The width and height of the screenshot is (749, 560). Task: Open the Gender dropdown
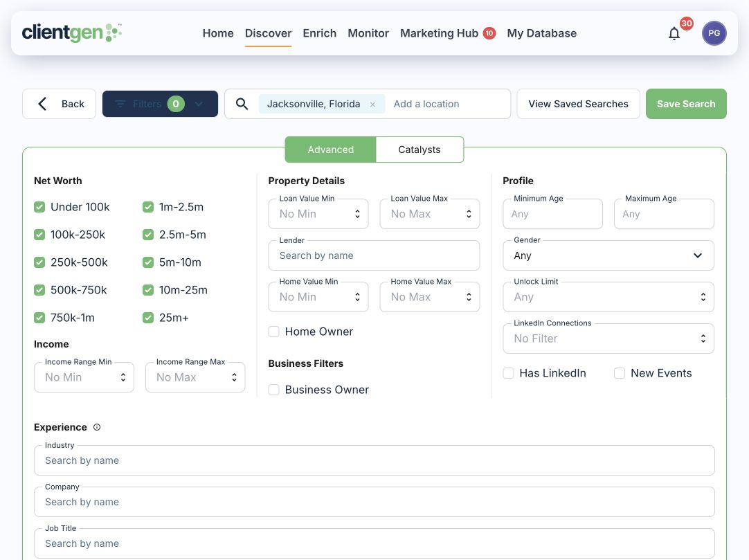click(608, 255)
